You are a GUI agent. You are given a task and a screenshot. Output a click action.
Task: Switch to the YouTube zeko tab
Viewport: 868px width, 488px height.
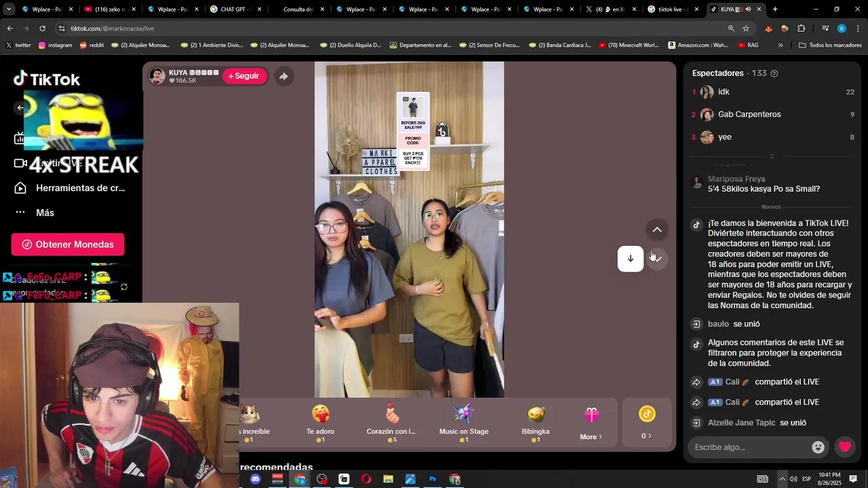coord(108,9)
